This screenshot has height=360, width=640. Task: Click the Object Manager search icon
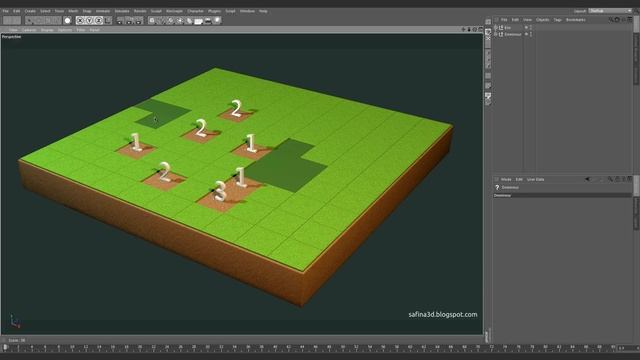tap(610, 20)
